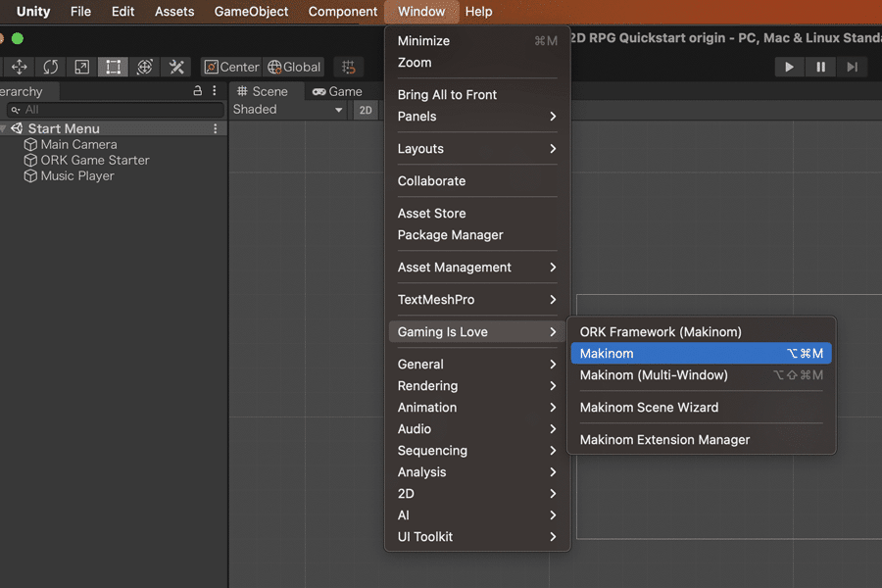The image size is (882, 588).
Task: Expand the Analysis submenu
Action: coord(477,472)
